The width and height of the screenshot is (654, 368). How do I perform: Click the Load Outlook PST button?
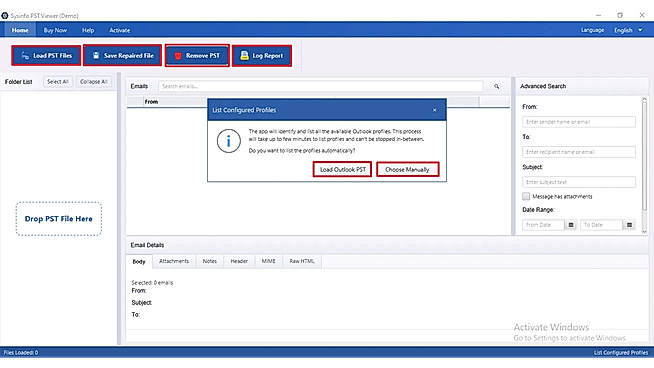[x=342, y=169]
